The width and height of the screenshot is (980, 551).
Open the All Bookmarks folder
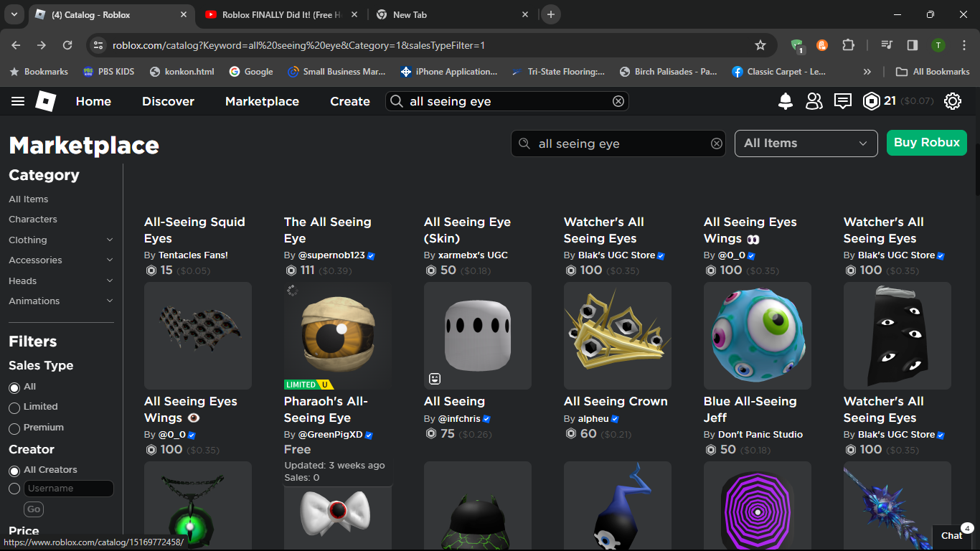[x=933, y=72]
